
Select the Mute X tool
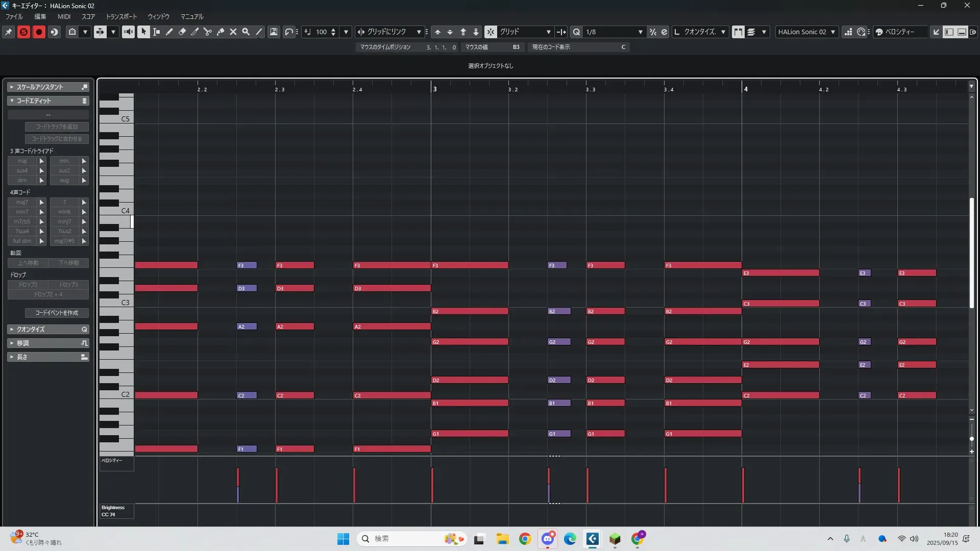click(x=233, y=32)
